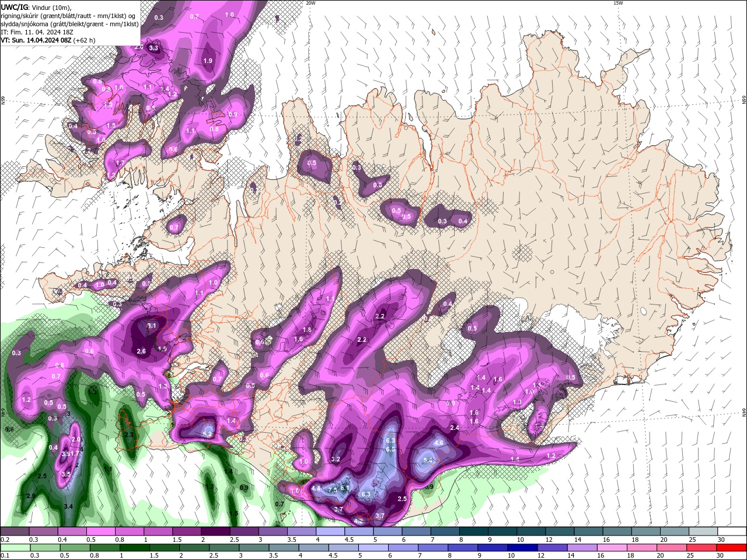Click the '3.2' precipitation value on map
This screenshot has height=560, width=747.
pos(336,459)
